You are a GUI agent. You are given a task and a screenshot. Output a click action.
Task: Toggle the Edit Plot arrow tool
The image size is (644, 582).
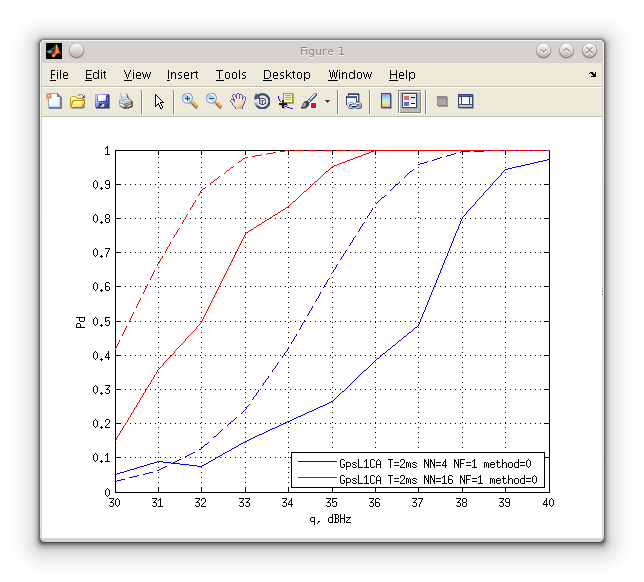pyautogui.click(x=158, y=101)
